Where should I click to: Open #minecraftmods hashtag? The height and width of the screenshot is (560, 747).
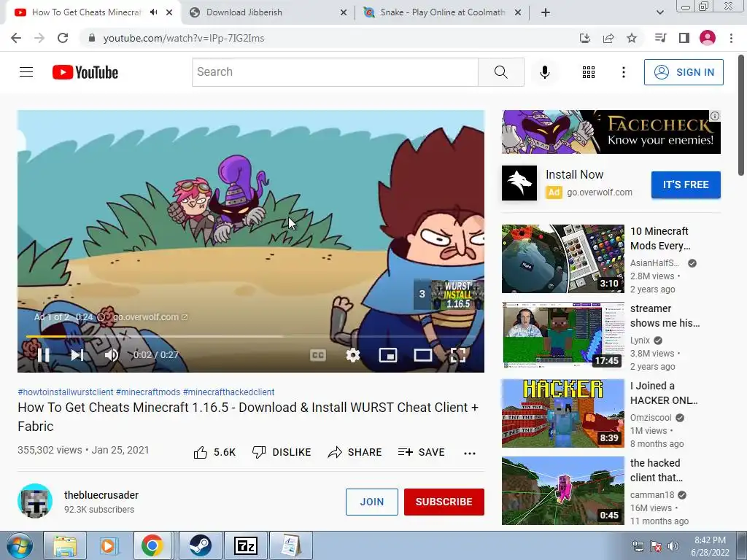click(x=148, y=392)
